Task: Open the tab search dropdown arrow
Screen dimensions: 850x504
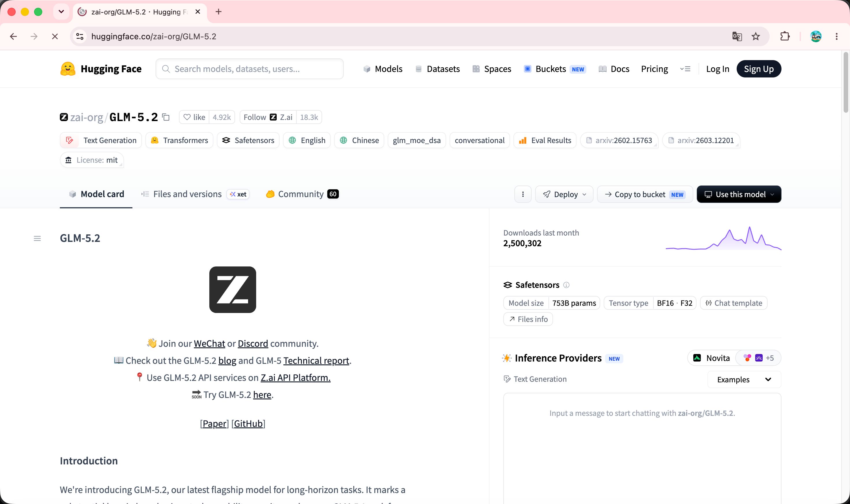Action: tap(61, 12)
